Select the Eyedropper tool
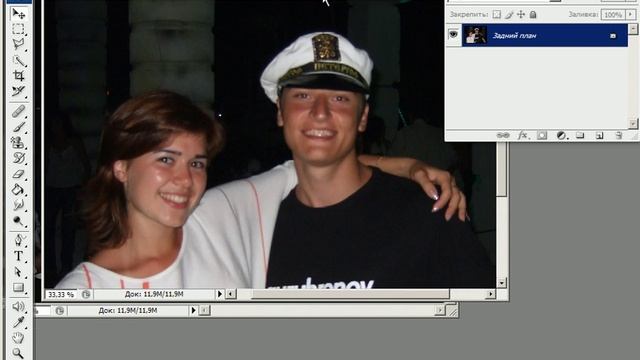This screenshot has height=360, width=640. click(x=18, y=322)
